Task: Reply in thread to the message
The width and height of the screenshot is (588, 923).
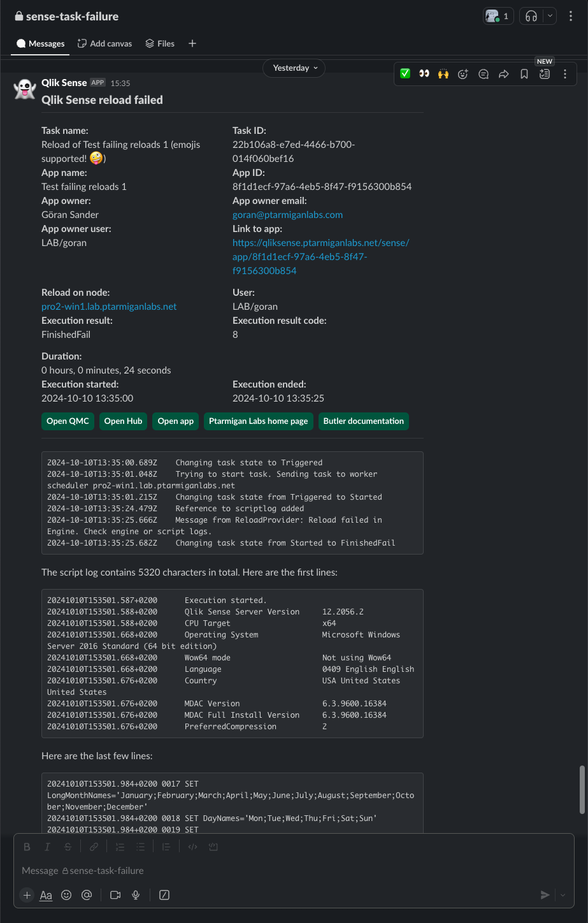Action: [484, 74]
